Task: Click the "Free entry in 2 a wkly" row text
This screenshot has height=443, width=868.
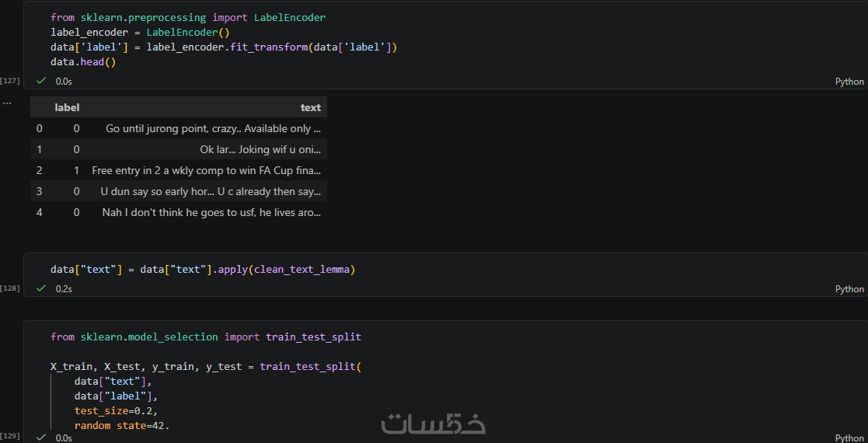Action: [x=206, y=169]
